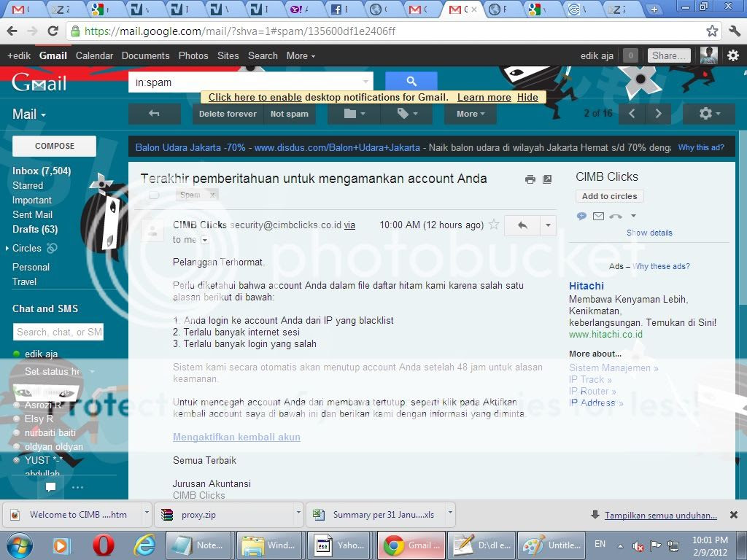Open more reply options dropdown
747x560 pixels.
click(548, 225)
